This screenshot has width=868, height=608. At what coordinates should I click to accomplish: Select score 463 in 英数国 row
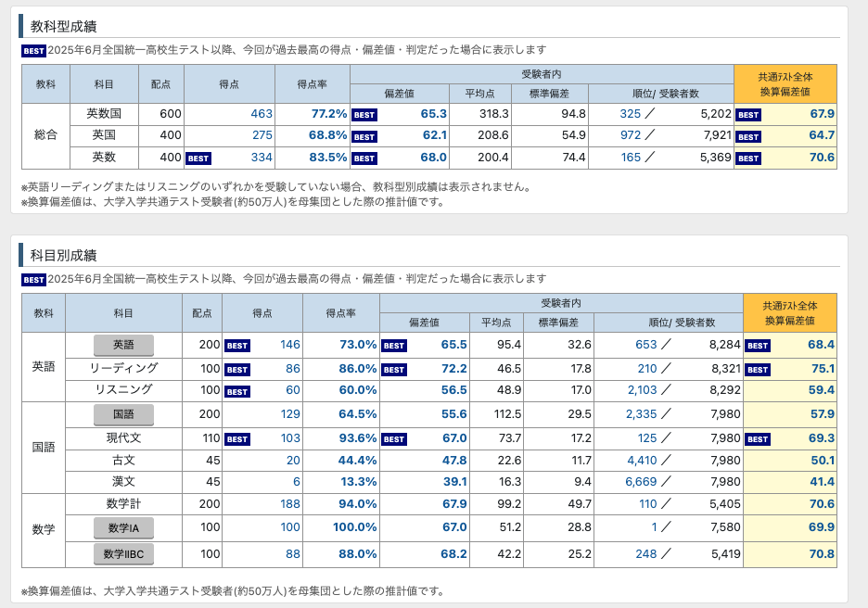[262, 114]
